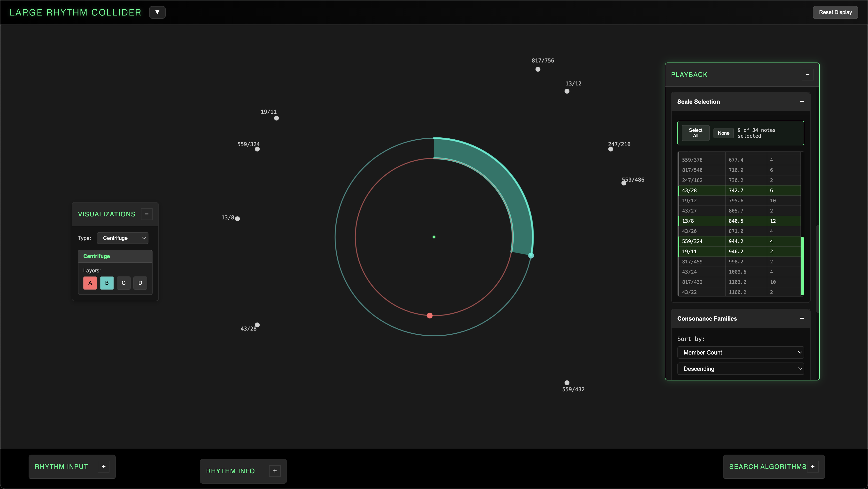The height and width of the screenshot is (489, 868).
Task: Open the Sort by Member Count dropdown
Action: pyautogui.click(x=740, y=352)
